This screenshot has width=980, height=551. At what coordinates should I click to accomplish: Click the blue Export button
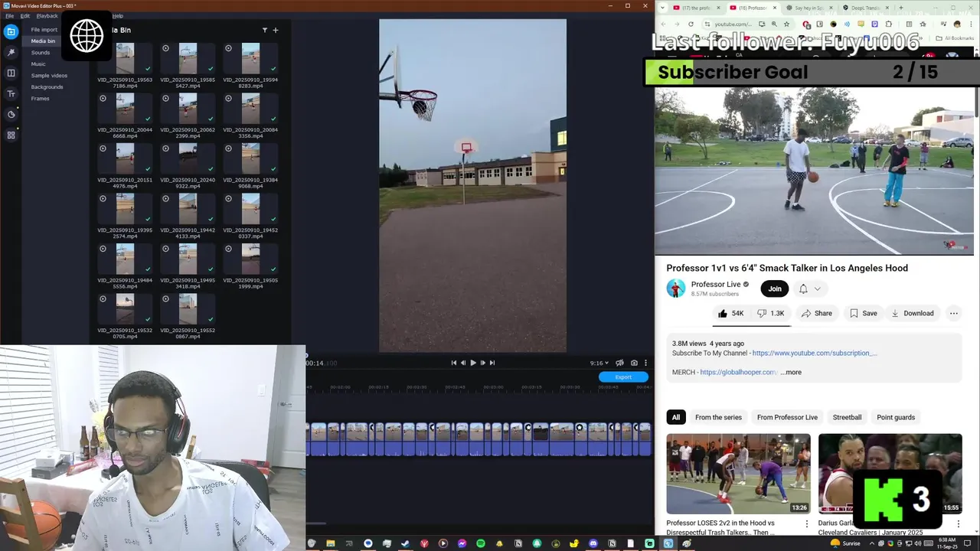623,377
